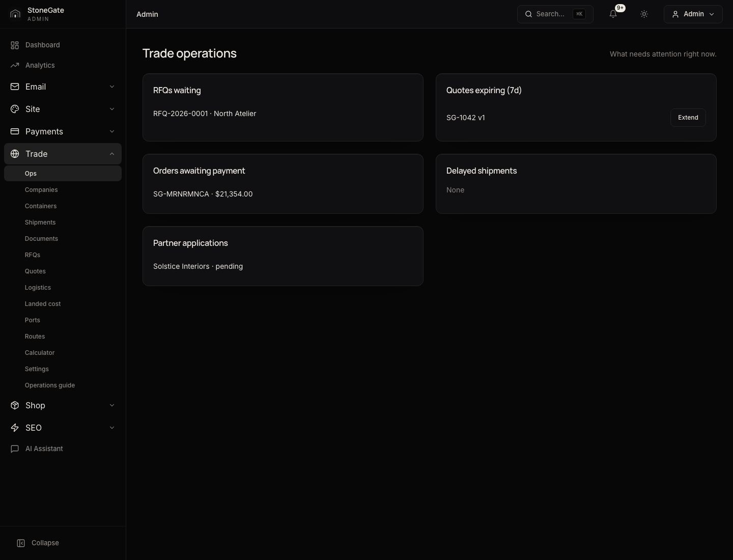Viewport: 733px width, 560px height.
Task: Click the Shop box icon
Action: [15, 405]
